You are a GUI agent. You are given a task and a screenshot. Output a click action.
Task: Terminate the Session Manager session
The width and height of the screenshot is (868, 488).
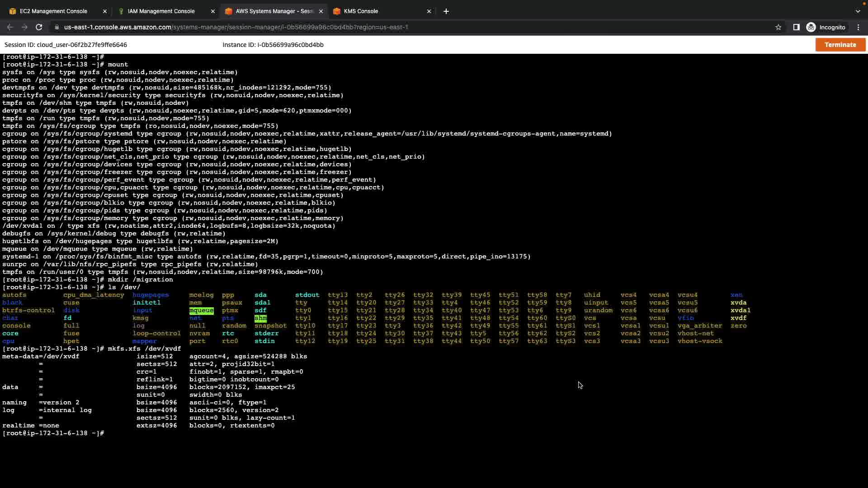point(840,45)
